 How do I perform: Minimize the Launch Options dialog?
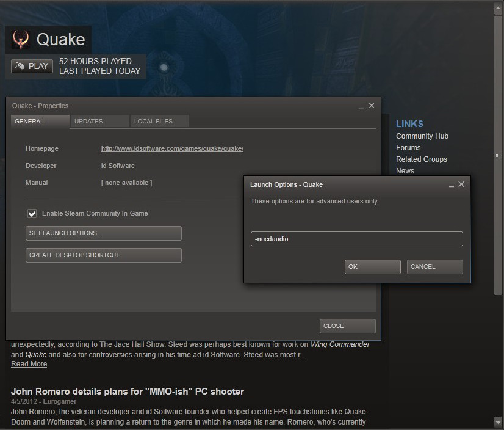click(452, 185)
